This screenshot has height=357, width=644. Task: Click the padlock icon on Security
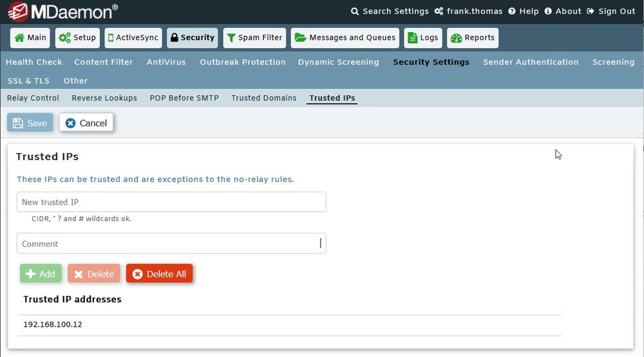click(174, 38)
